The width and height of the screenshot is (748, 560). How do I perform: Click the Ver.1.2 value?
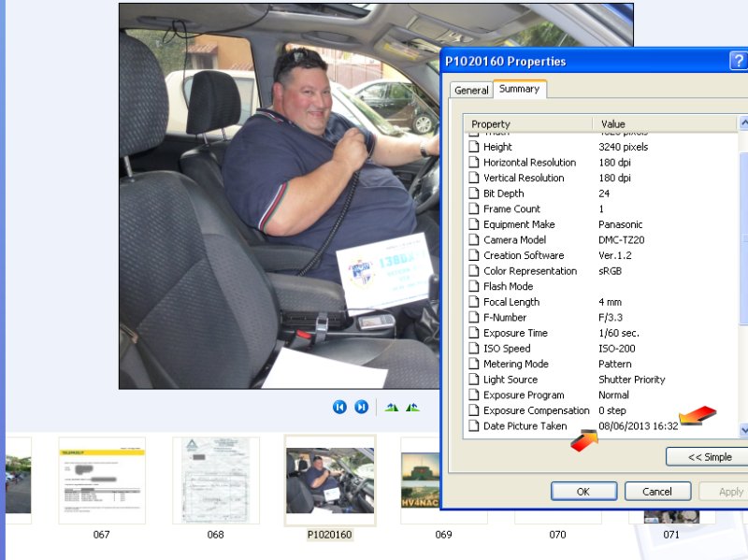(x=615, y=255)
